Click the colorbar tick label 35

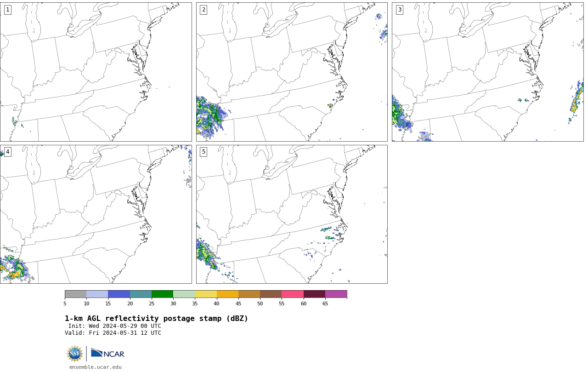(195, 303)
